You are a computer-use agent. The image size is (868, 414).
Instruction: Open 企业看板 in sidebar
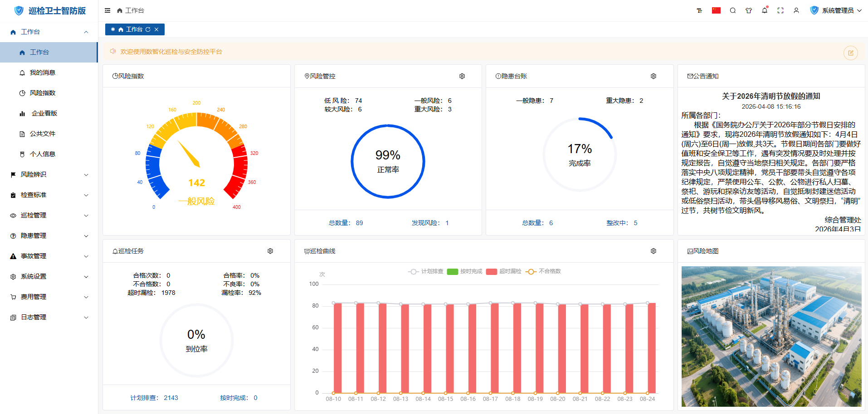pyautogui.click(x=49, y=113)
